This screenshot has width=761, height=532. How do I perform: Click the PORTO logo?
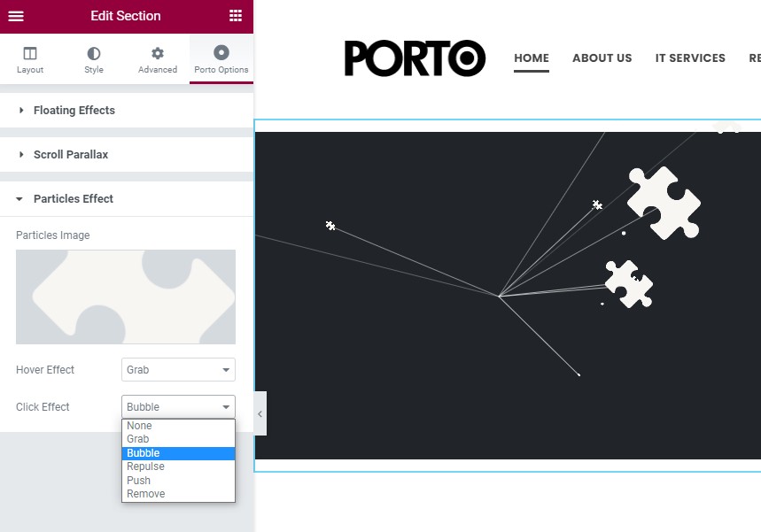click(x=415, y=58)
